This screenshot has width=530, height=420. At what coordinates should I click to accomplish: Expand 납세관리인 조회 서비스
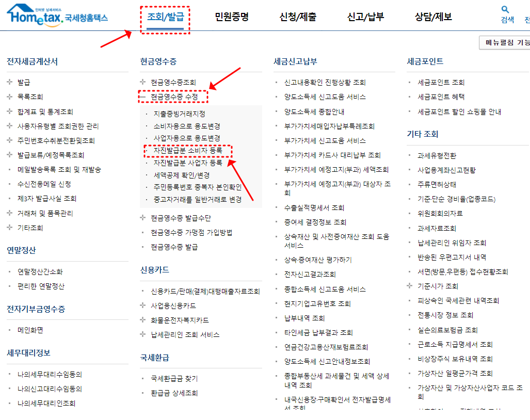tap(142, 333)
